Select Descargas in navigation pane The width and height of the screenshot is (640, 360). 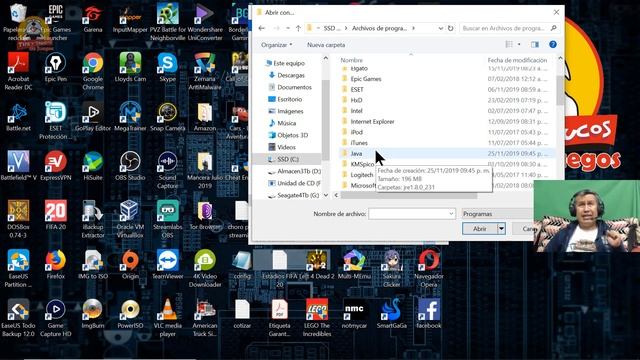[291, 75]
